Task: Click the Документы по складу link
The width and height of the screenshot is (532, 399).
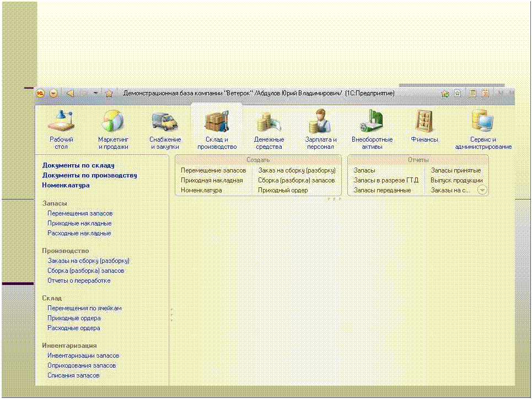Action: (78, 165)
